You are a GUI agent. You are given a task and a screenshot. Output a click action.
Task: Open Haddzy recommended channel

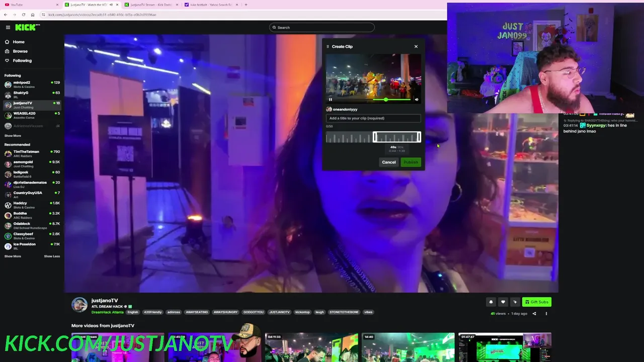[32, 205]
